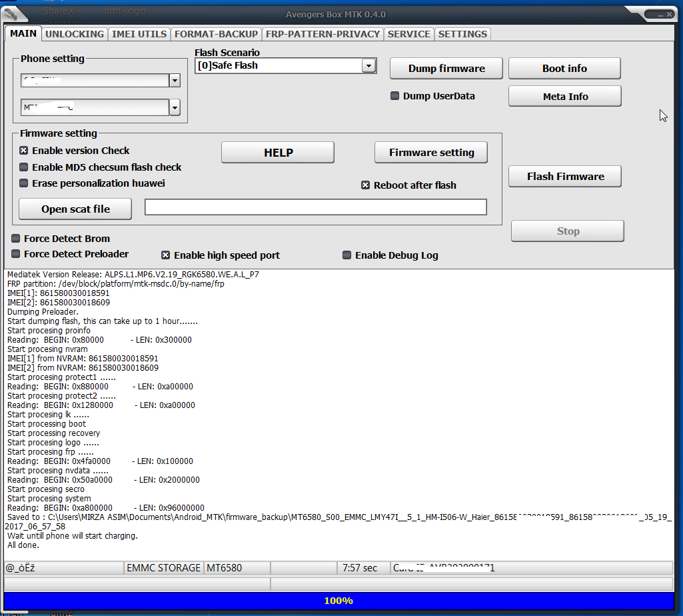Expand the second Phone setting dropdown arrow

(175, 107)
